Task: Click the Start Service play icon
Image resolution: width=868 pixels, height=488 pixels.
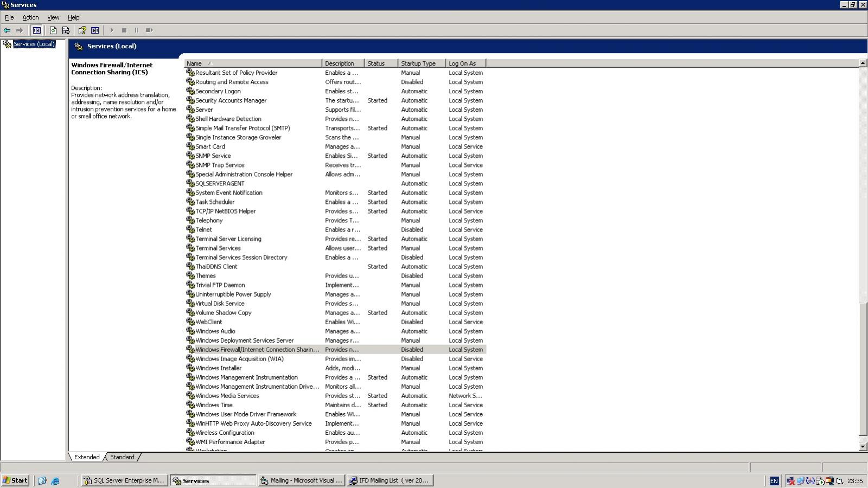Action: pyautogui.click(x=112, y=30)
